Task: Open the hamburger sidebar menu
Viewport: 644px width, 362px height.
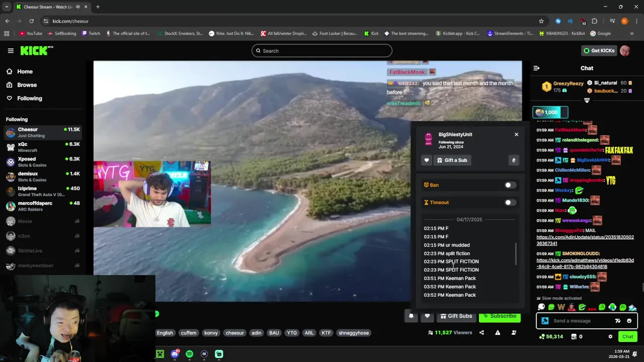Action: point(11,50)
